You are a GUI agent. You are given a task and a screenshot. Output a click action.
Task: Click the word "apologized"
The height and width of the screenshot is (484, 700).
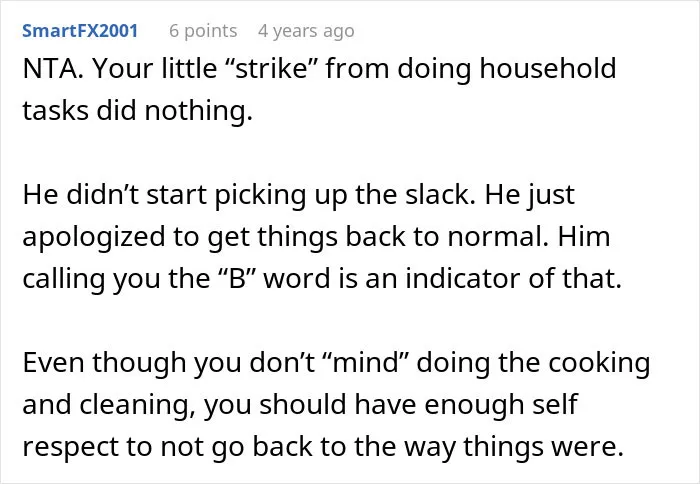[94, 238]
